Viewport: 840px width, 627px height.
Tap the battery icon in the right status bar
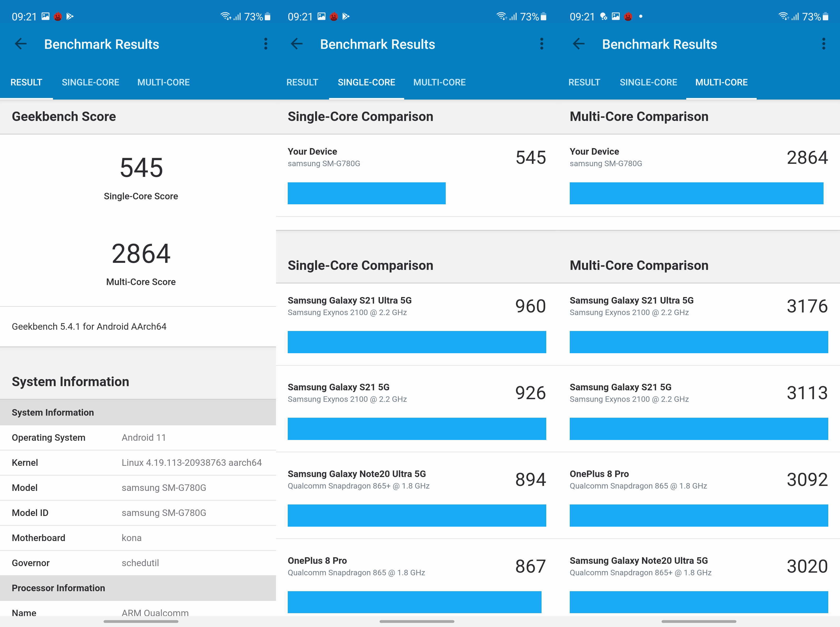click(x=825, y=16)
